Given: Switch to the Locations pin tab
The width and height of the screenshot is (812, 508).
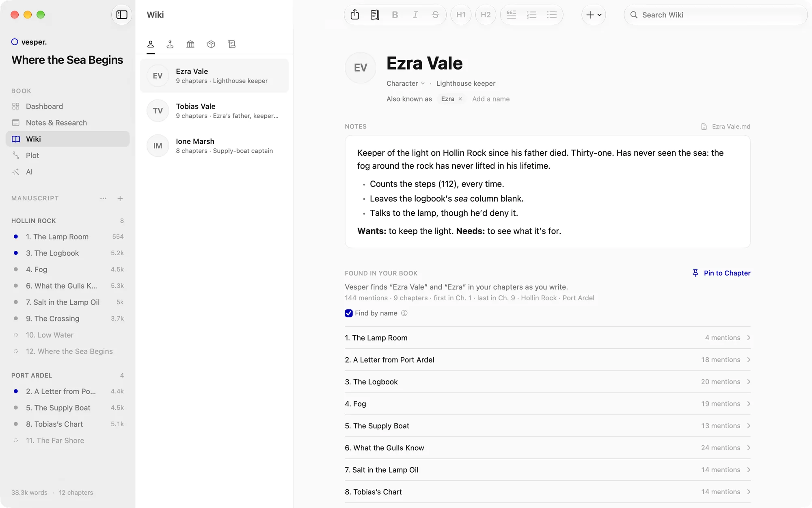Looking at the screenshot, I should click(170, 44).
